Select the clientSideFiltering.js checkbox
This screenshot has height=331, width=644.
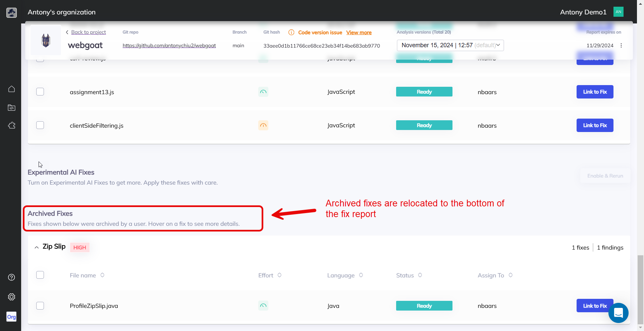click(40, 125)
